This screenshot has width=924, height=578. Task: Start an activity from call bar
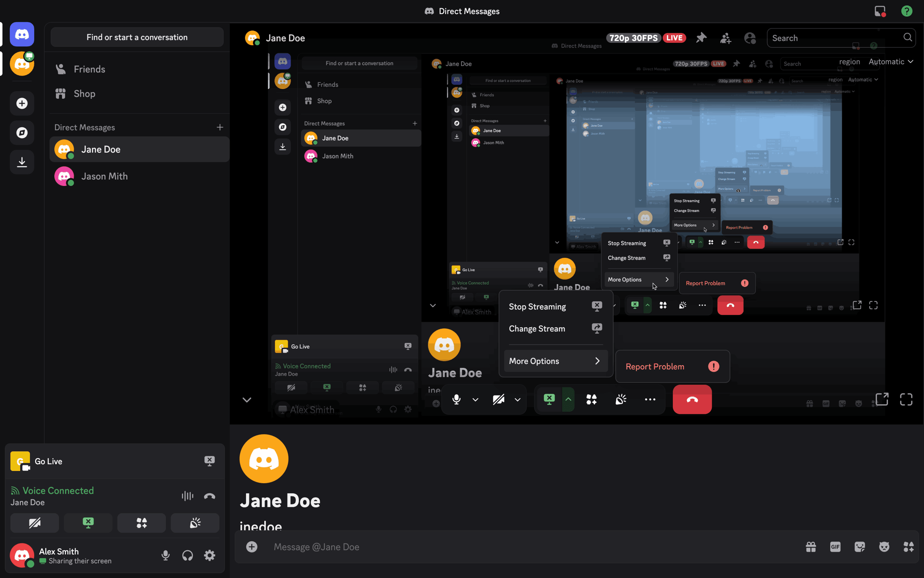coord(591,399)
